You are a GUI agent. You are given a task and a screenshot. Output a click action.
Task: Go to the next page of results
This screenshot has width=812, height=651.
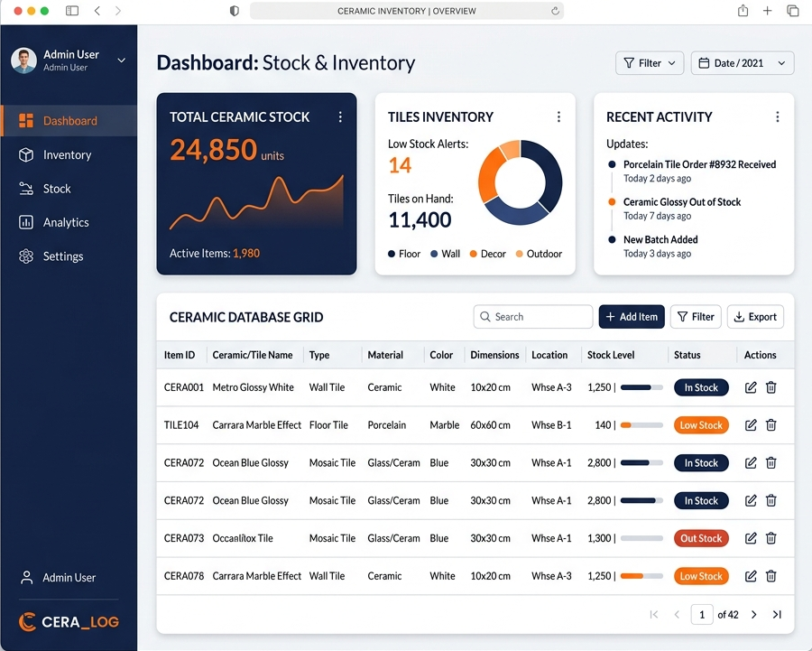(754, 615)
